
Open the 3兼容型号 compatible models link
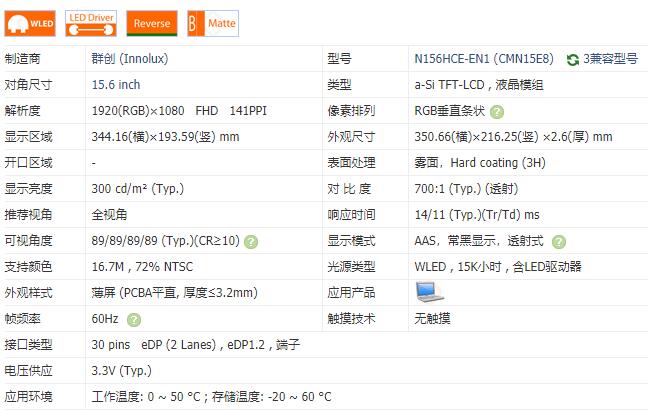pos(610,59)
